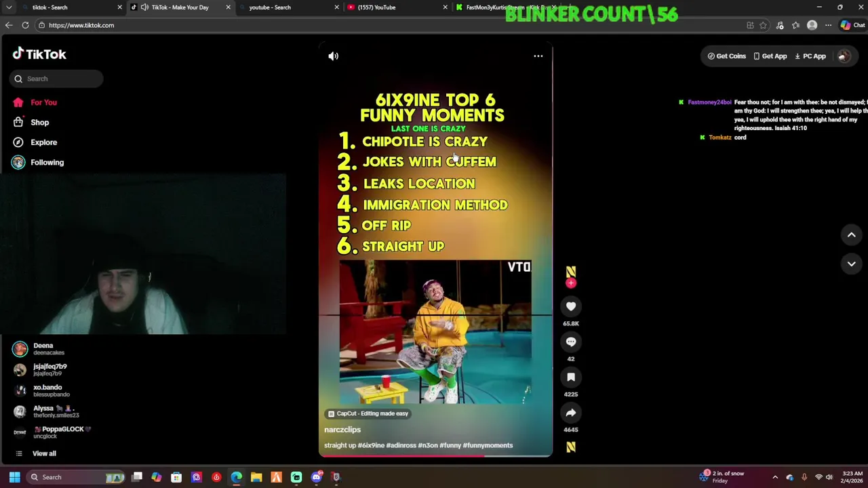Open File Explorer from taskbar
This screenshot has height=488, width=868.
(256, 477)
